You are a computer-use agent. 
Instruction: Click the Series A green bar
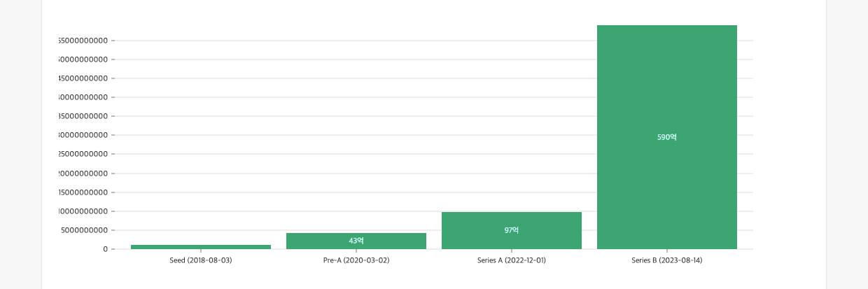click(x=512, y=220)
